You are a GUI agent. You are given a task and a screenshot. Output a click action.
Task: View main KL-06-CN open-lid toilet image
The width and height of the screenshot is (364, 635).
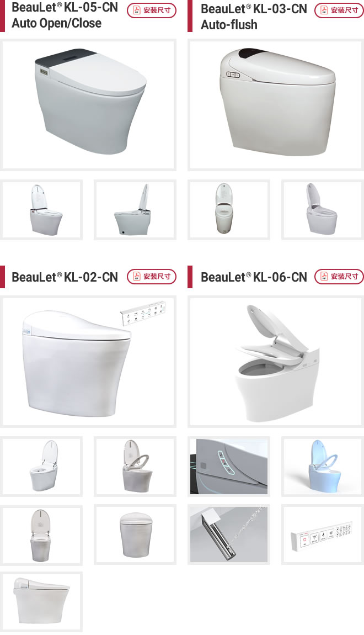tap(276, 362)
